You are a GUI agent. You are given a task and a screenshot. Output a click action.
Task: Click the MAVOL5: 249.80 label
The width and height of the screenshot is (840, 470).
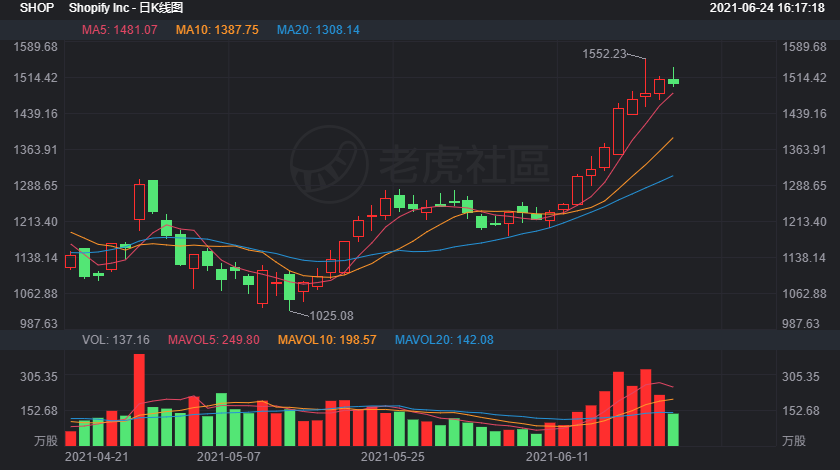214,340
